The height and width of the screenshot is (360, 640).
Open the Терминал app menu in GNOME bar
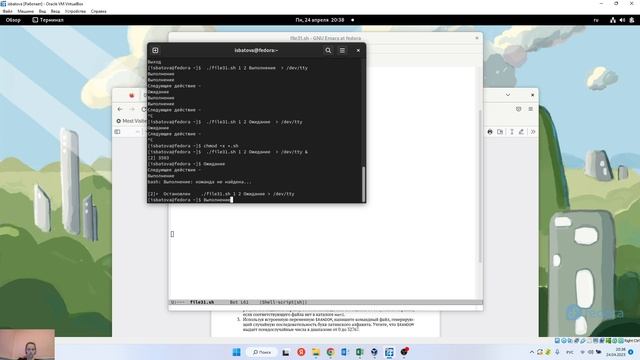click(48, 20)
